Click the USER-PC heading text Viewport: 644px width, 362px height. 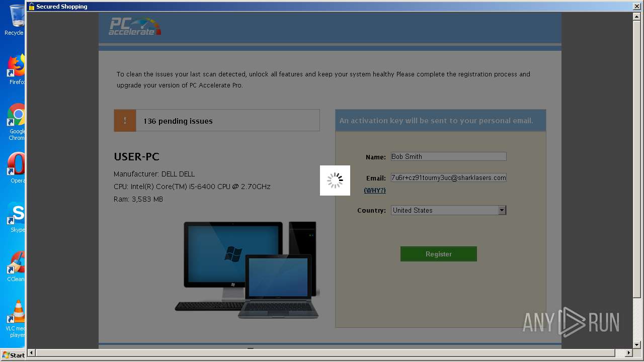136,156
